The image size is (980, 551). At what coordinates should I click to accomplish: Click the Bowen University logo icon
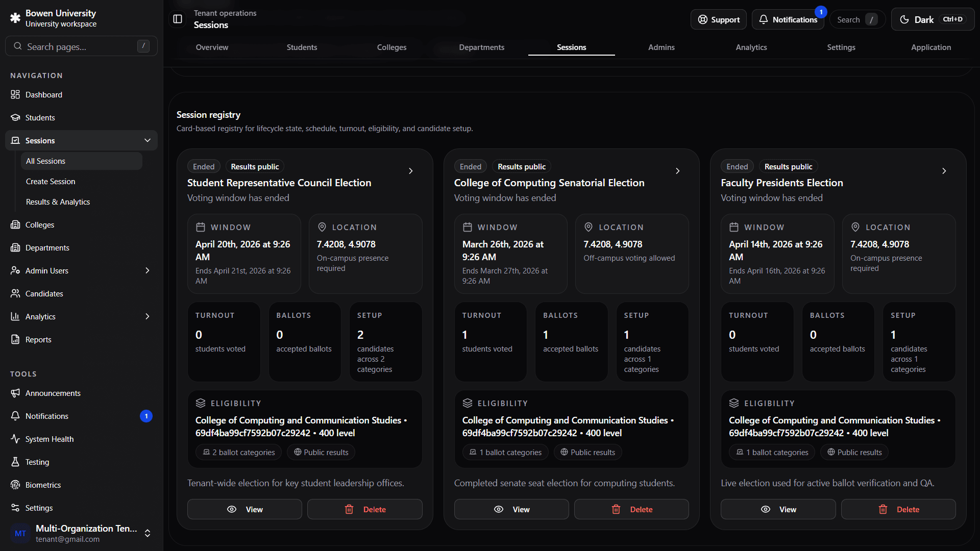pyautogui.click(x=15, y=18)
